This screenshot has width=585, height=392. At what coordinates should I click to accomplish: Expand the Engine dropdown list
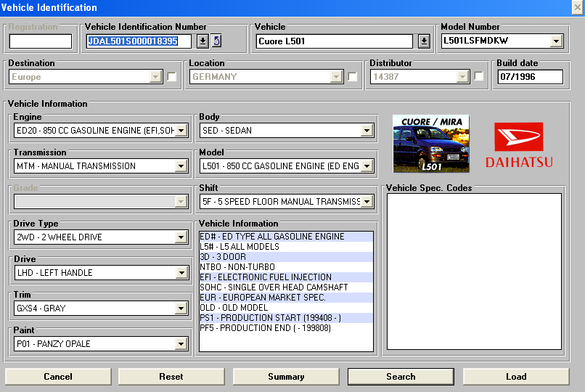[181, 131]
